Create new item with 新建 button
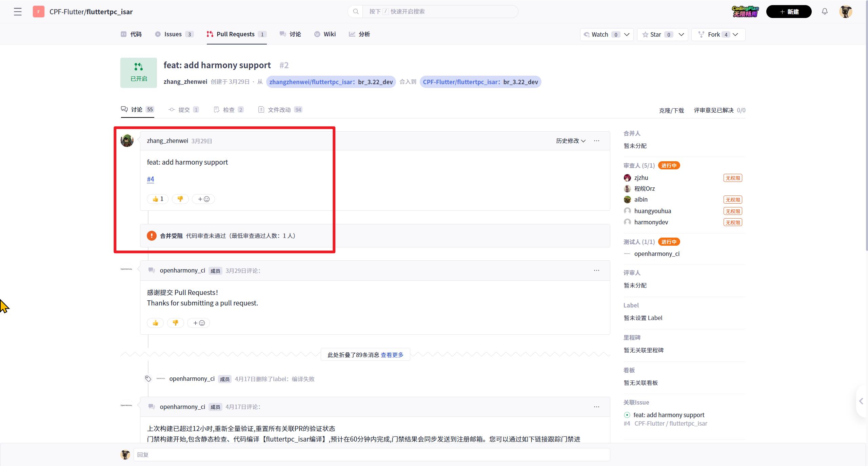868x466 pixels. (789, 12)
